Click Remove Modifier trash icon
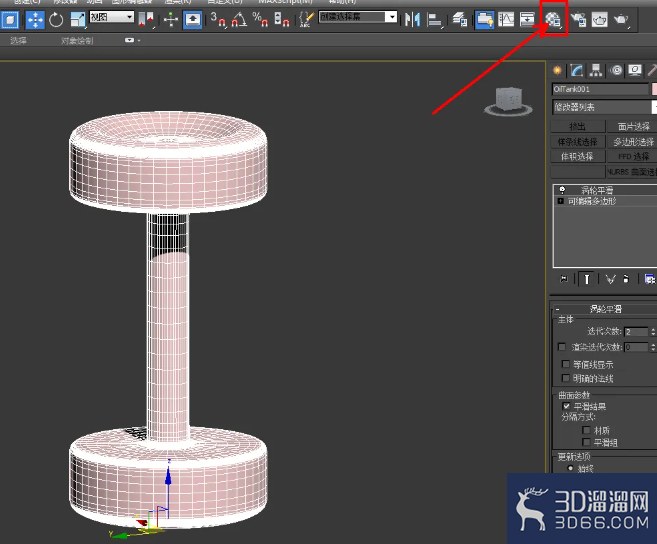Viewport: 657px width, 544px height. pyautogui.click(x=626, y=279)
